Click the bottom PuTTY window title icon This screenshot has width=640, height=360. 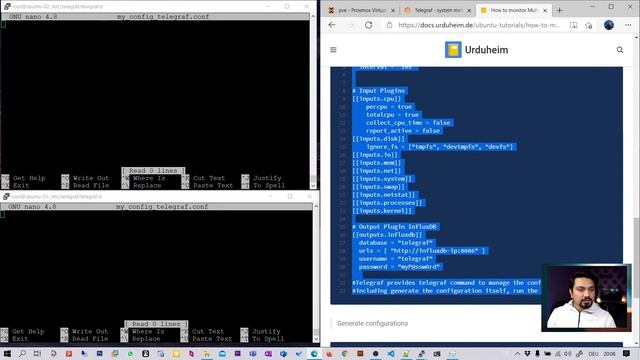click(x=6, y=196)
